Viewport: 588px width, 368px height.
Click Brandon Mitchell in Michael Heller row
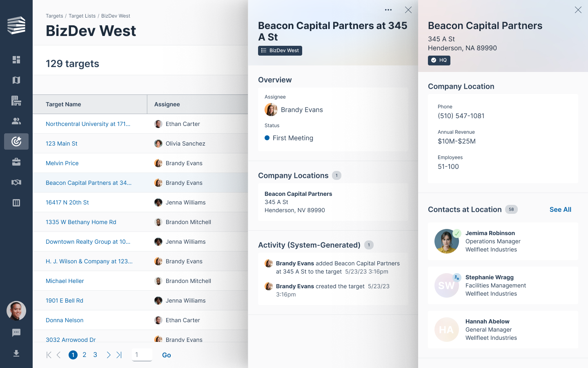pyautogui.click(x=183, y=281)
